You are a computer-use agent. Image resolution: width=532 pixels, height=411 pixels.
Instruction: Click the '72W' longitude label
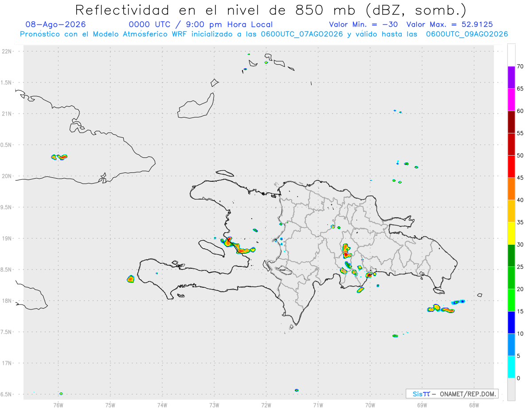(x=266, y=405)
